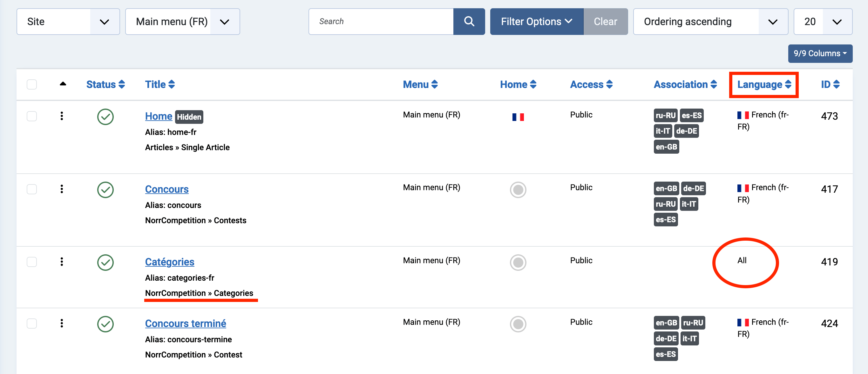
Task: Check the select-all checkbox in header
Action: click(x=32, y=84)
